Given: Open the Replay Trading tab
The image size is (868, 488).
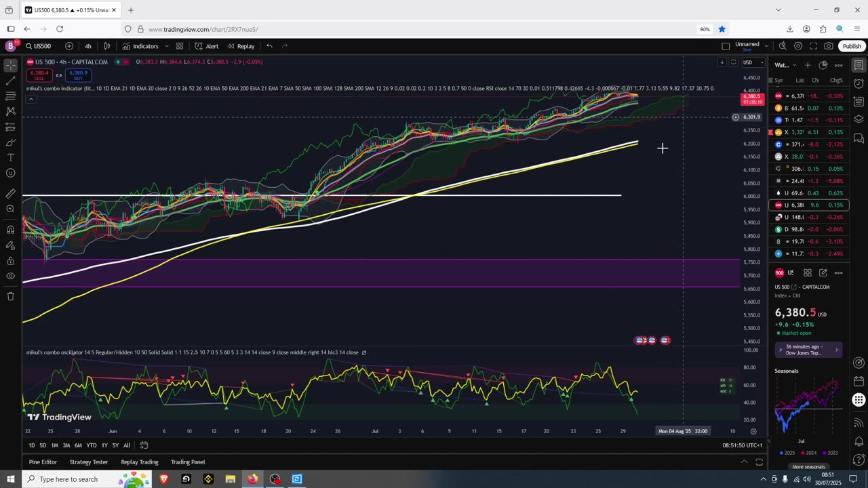Looking at the screenshot, I should 139,462.
